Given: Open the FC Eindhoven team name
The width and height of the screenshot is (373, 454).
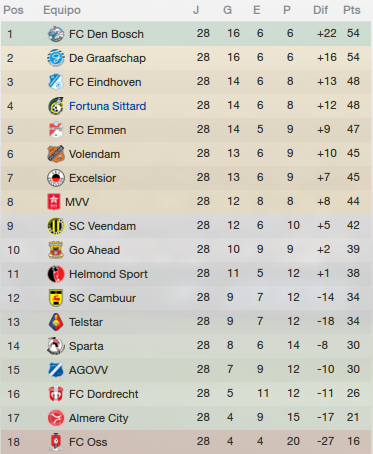Looking at the screenshot, I should click(105, 82).
